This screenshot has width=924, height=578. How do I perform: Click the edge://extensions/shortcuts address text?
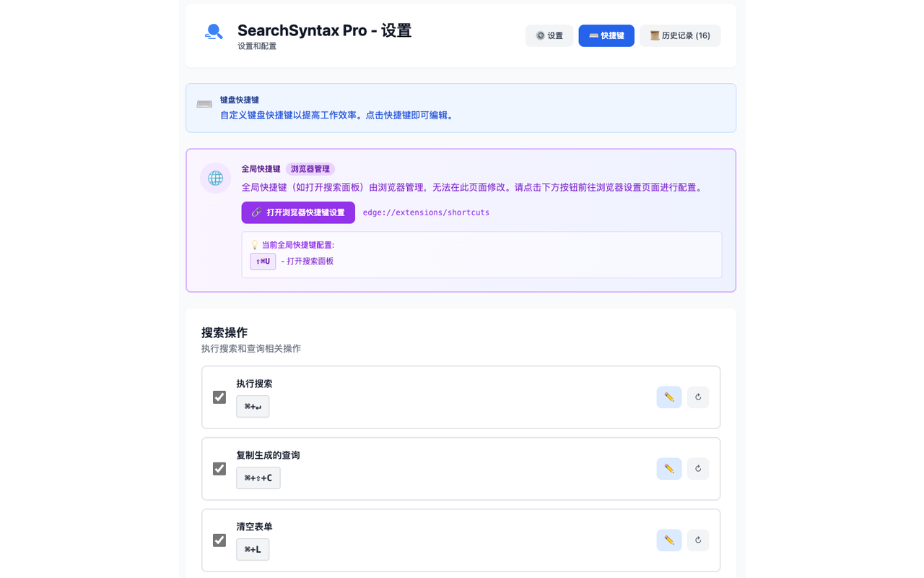[426, 212]
